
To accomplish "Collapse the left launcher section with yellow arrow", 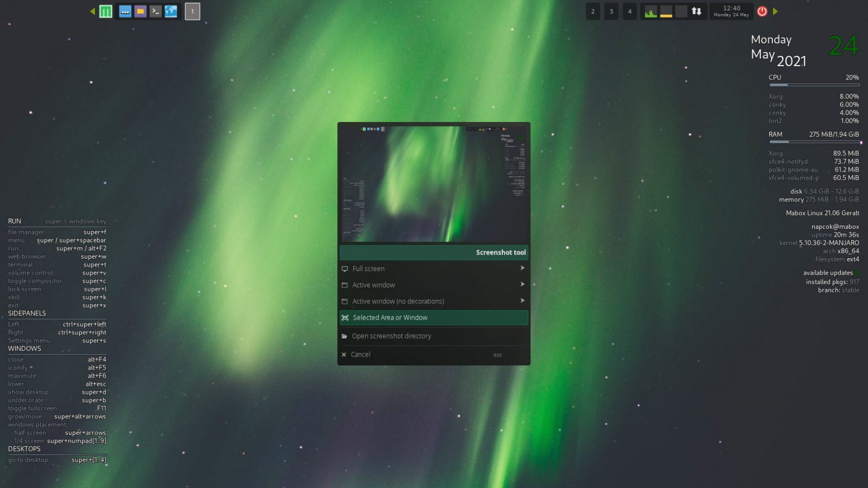I will click(92, 11).
